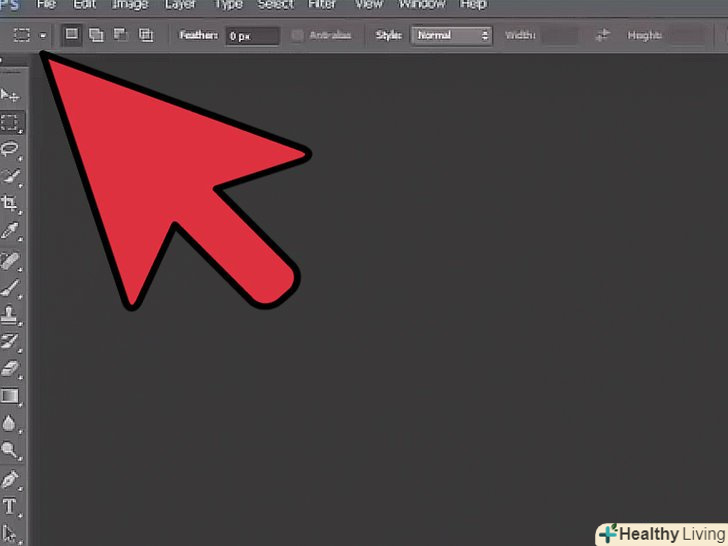
Task: Open the tool preset picker arrow
Action: tap(43, 35)
